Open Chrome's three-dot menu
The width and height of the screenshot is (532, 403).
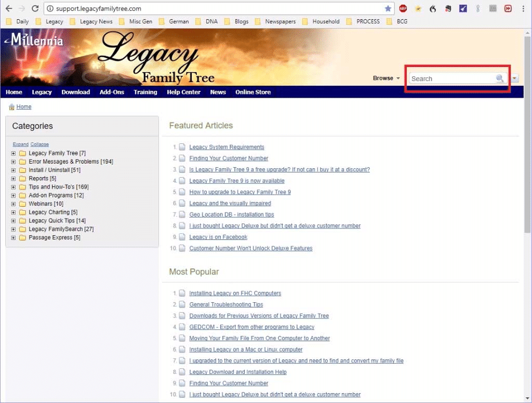(523, 8)
